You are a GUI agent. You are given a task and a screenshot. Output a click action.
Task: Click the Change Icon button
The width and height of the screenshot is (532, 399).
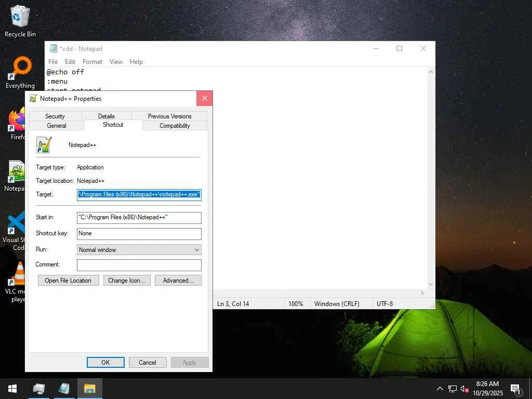[x=127, y=281]
